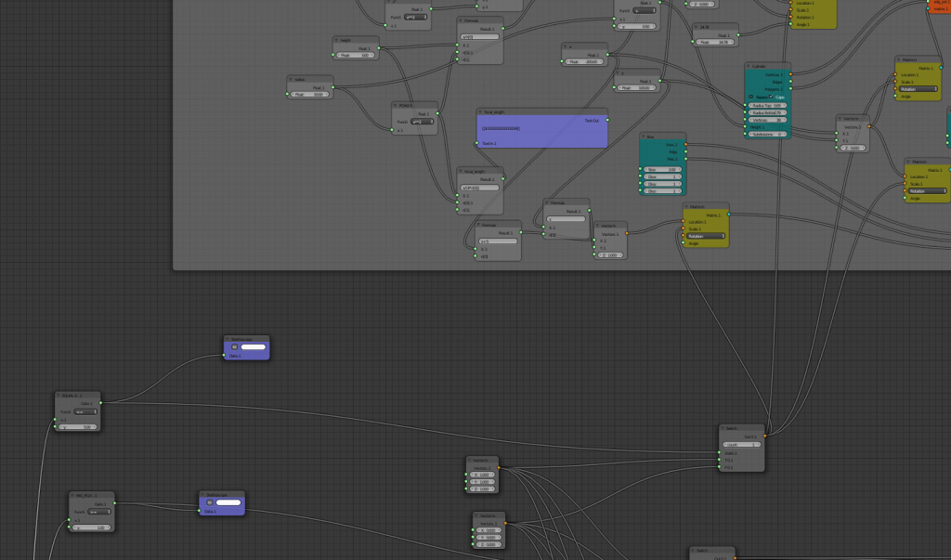Click the Box Vers output socket
This screenshot has height=560, width=951.
686,144
